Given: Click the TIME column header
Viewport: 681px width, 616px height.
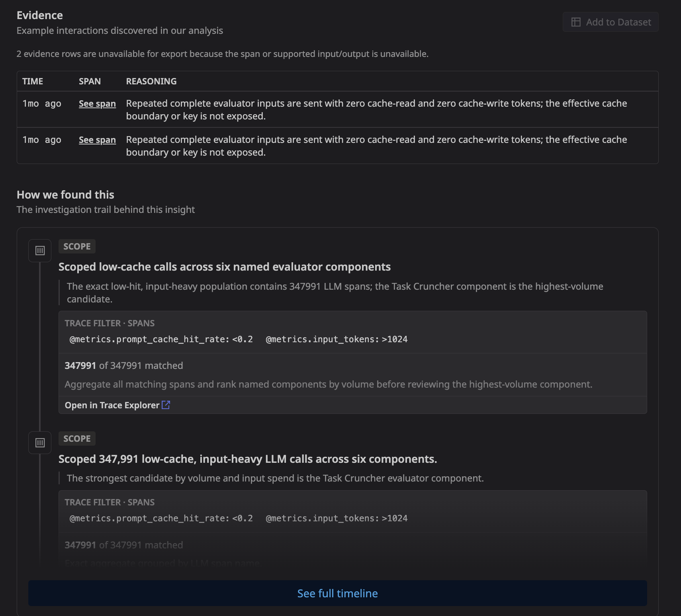Looking at the screenshot, I should click(x=33, y=81).
